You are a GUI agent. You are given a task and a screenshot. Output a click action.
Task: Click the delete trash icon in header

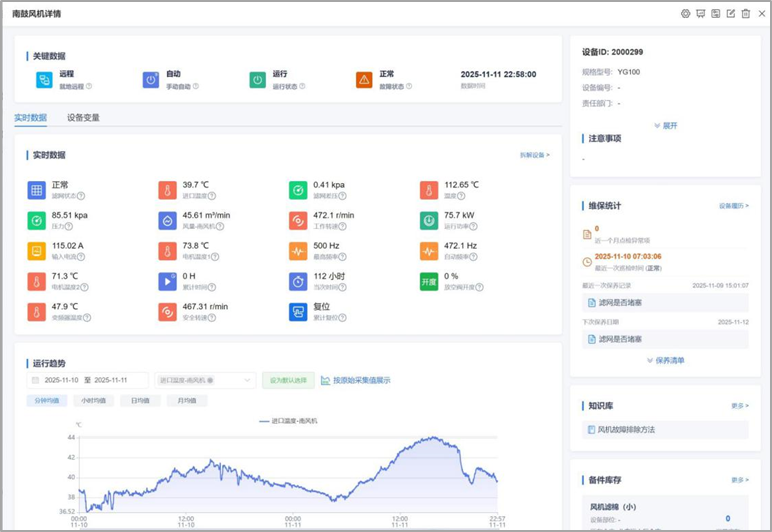point(746,13)
